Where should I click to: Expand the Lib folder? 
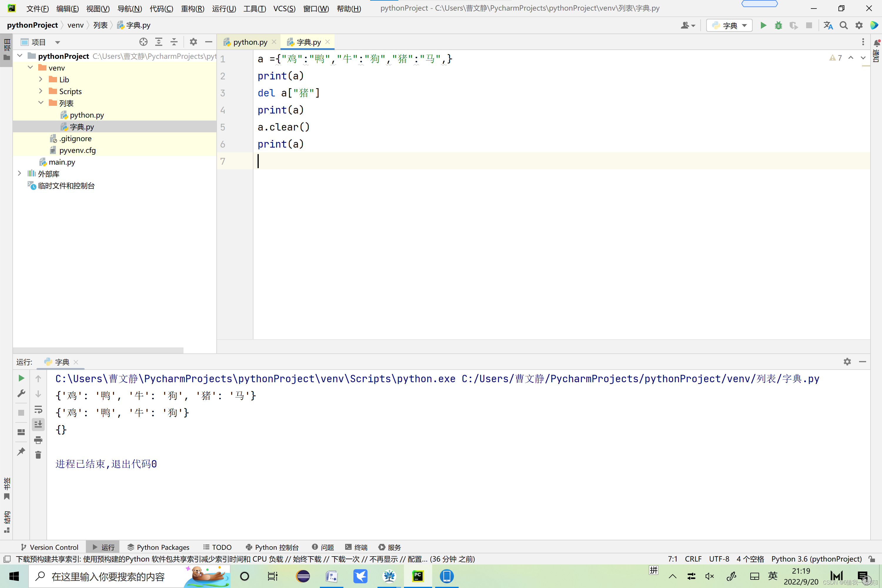pos(41,79)
